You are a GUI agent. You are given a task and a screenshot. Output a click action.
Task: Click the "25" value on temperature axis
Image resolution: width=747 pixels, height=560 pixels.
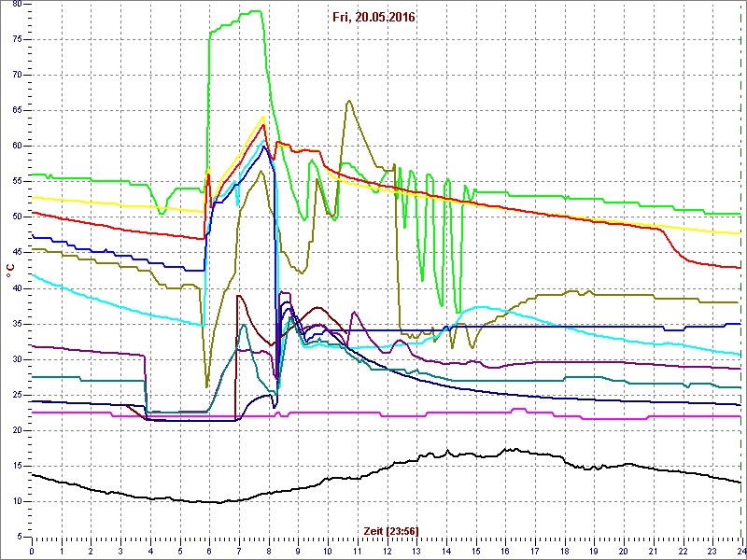tap(16, 395)
